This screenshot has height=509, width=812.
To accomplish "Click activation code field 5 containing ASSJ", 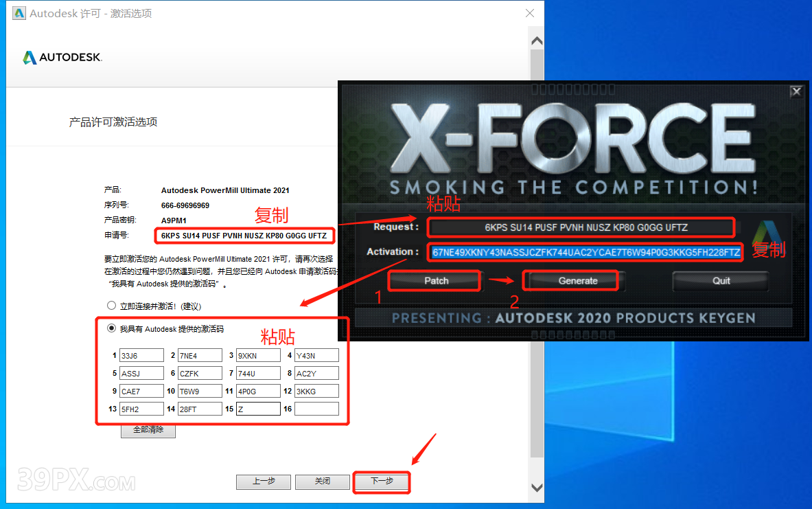I will pos(141,373).
